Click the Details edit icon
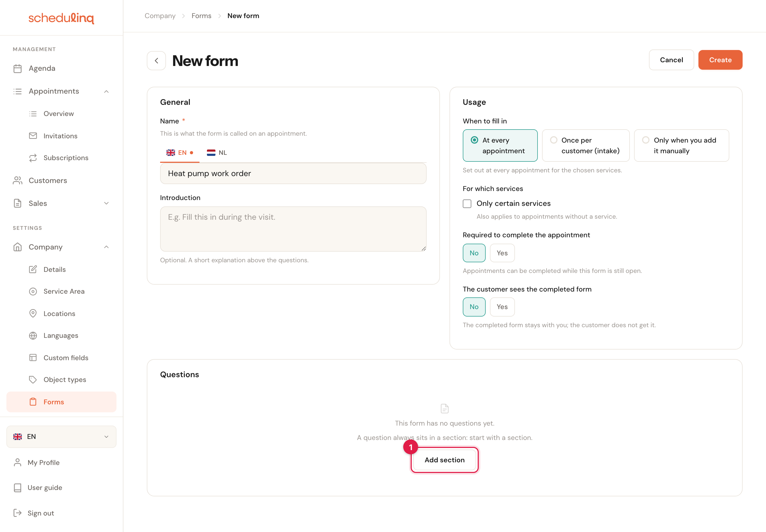The height and width of the screenshot is (532, 766). 33,269
